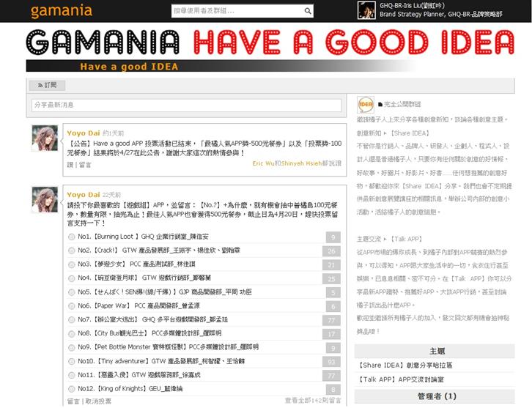This screenshot has height=408, width=532.
Task: Click the 主題 section header
Action: [x=435, y=351]
